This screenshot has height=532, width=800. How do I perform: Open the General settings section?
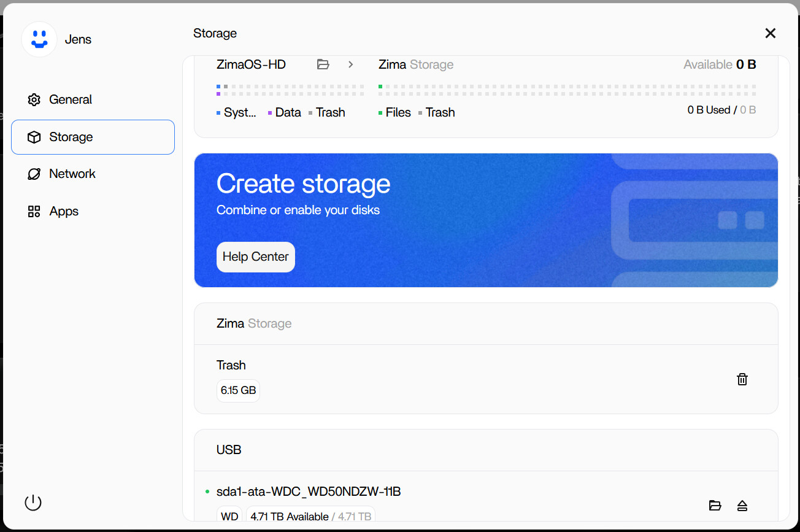click(x=71, y=99)
